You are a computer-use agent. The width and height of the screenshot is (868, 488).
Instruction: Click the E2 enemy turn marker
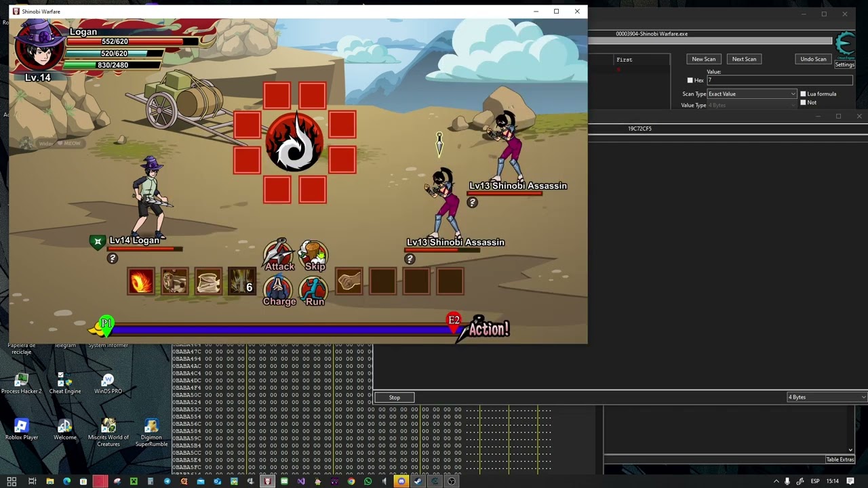[454, 321]
